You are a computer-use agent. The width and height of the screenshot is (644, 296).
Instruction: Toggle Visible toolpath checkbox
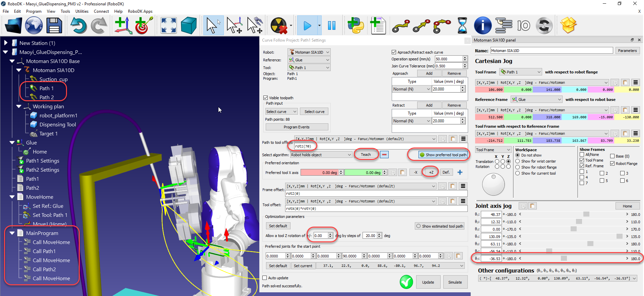pos(266,98)
